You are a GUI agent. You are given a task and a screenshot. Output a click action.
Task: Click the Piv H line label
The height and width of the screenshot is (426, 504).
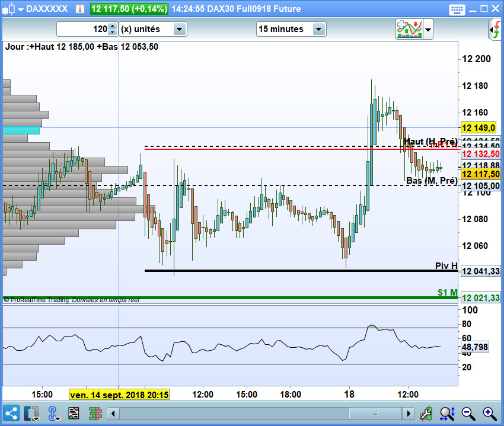(446, 265)
